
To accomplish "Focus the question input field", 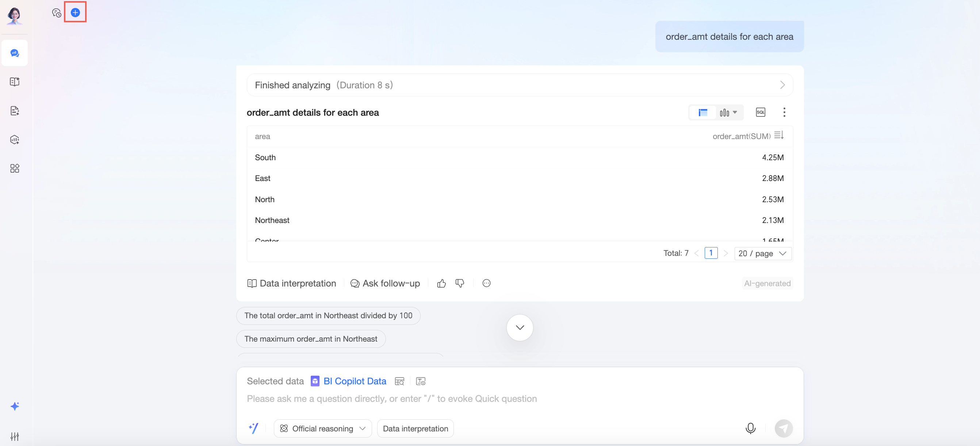I will click(392, 399).
